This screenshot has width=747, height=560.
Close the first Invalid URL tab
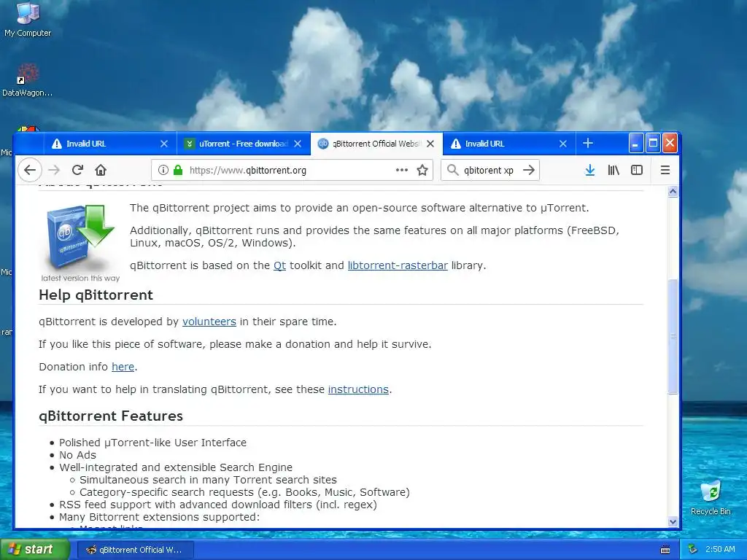pyautogui.click(x=164, y=144)
